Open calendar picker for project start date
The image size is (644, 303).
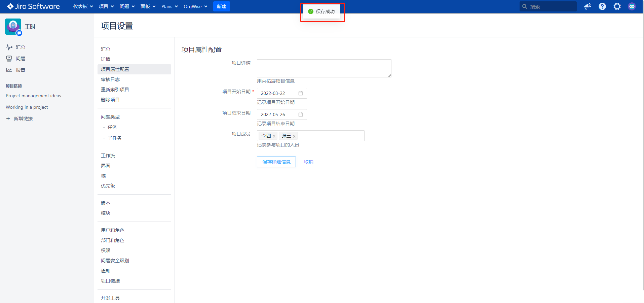pyautogui.click(x=301, y=93)
